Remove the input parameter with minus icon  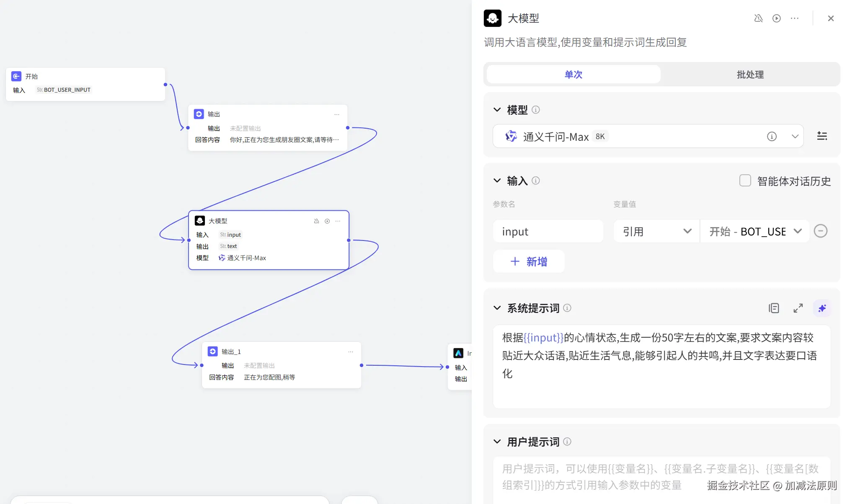click(821, 231)
